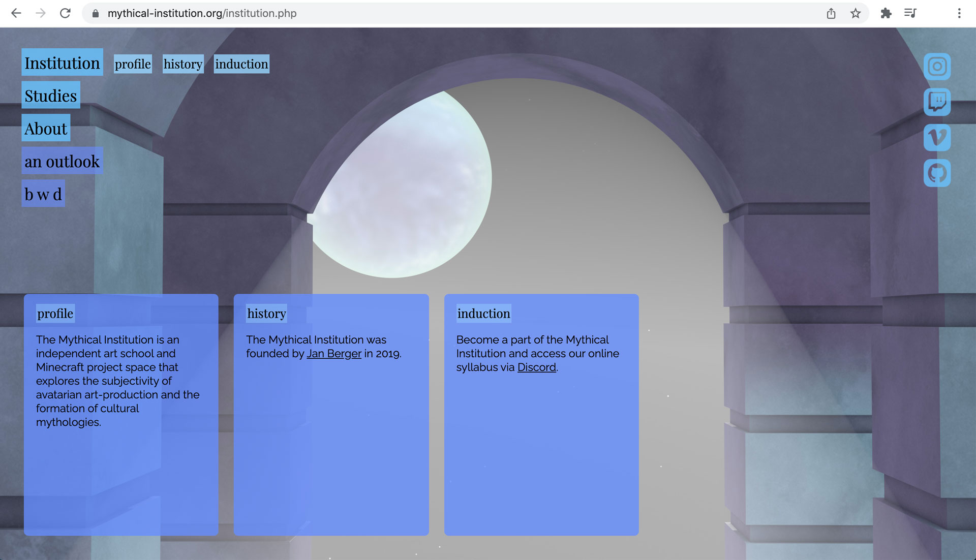Open the Studies menu item

[x=50, y=96]
